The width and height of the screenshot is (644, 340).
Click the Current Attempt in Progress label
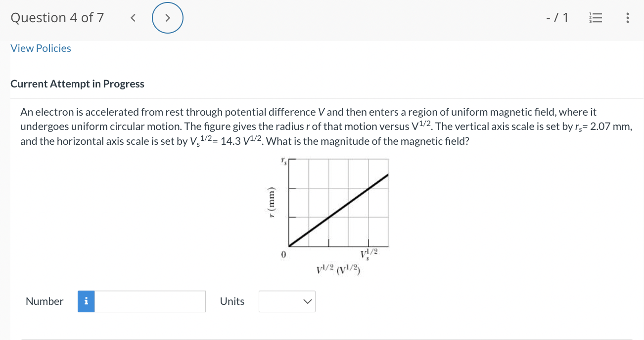(x=77, y=84)
